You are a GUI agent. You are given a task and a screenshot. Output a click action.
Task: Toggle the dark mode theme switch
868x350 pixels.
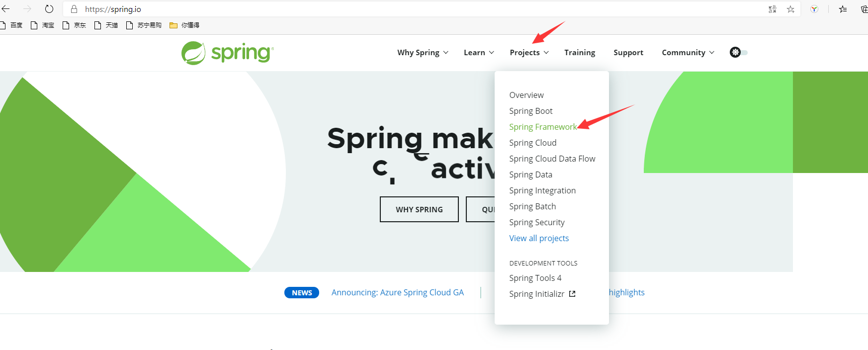click(x=739, y=52)
